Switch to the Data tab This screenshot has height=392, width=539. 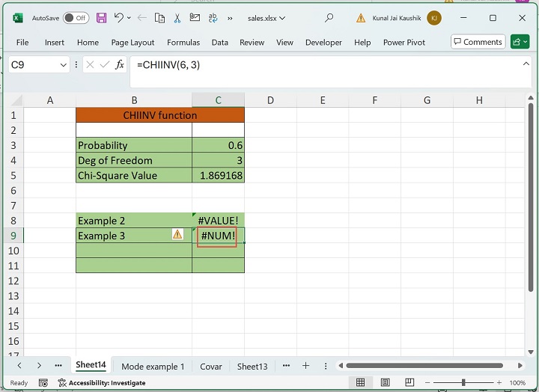click(219, 42)
